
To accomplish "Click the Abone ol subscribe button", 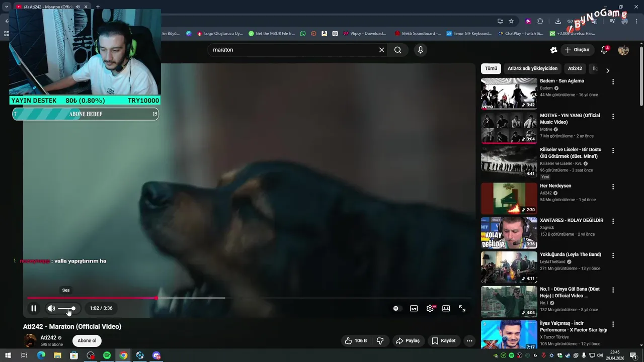I will tap(87, 340).
